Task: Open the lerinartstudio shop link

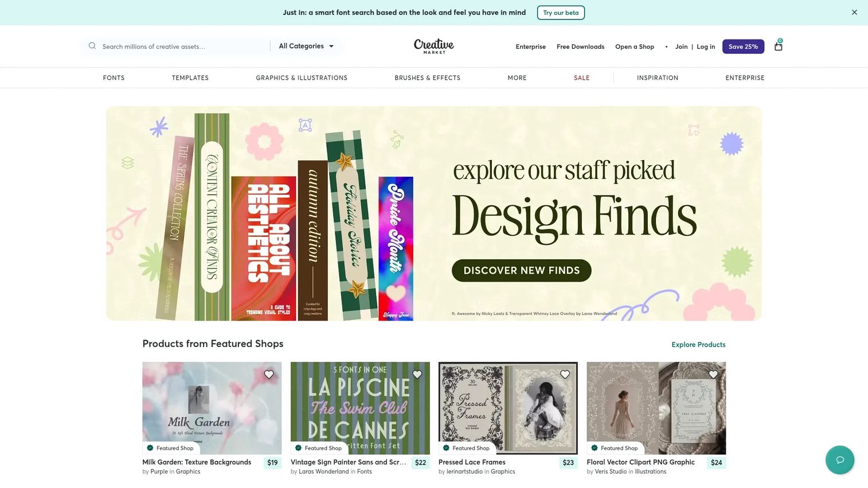Action: pyautogui.click(x=464, y=471)
